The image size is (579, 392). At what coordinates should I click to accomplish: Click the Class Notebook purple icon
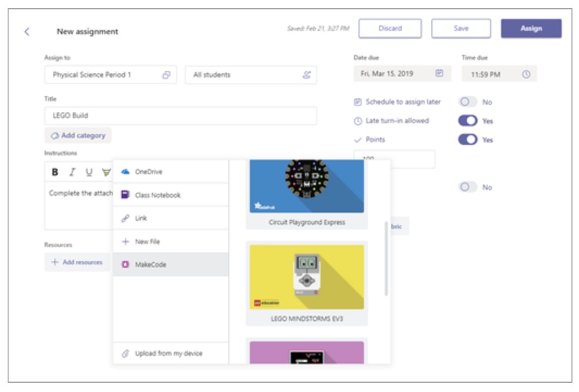tap(125, 194)
